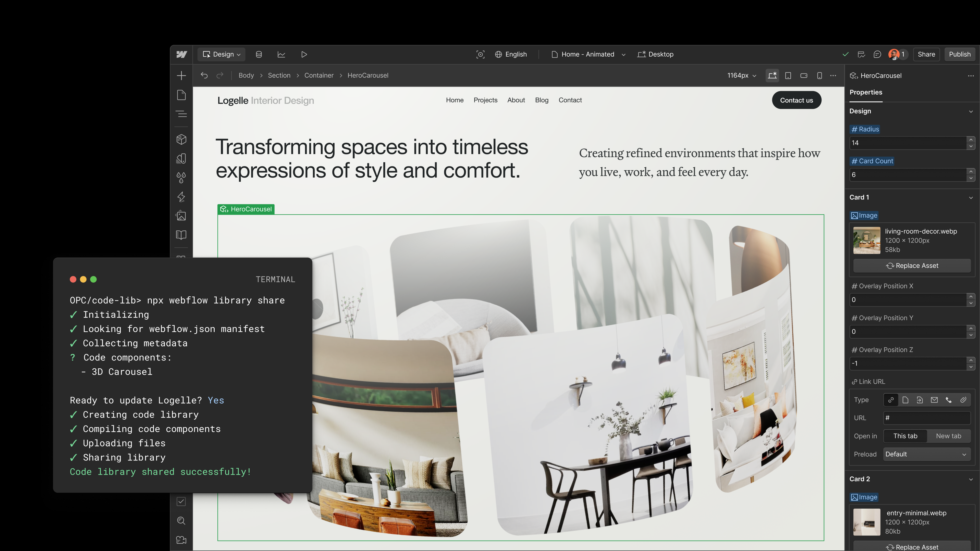
Task: Open the Pages panel icon
Action: click(181, 95)
